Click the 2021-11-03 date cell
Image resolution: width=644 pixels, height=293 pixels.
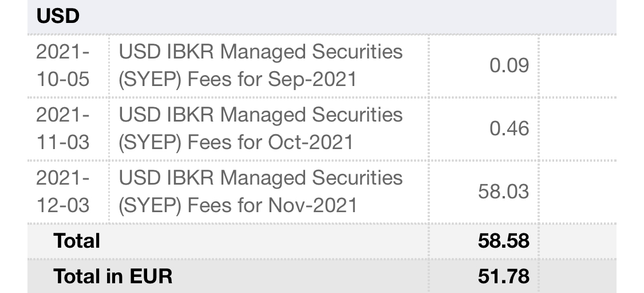click(62, 128)
